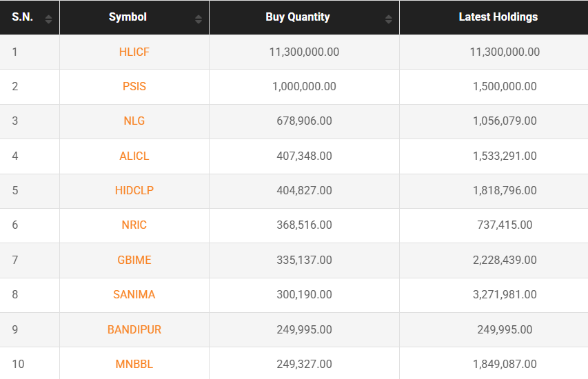Open the PSIS symbol link
Viewport: 588px width, 379px height.
134,87
